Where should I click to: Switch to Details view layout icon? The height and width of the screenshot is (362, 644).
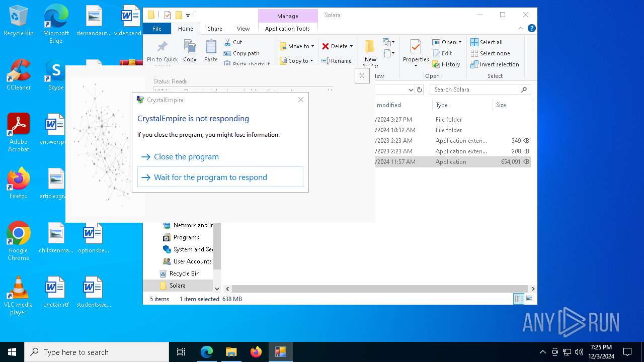point(519,299)
